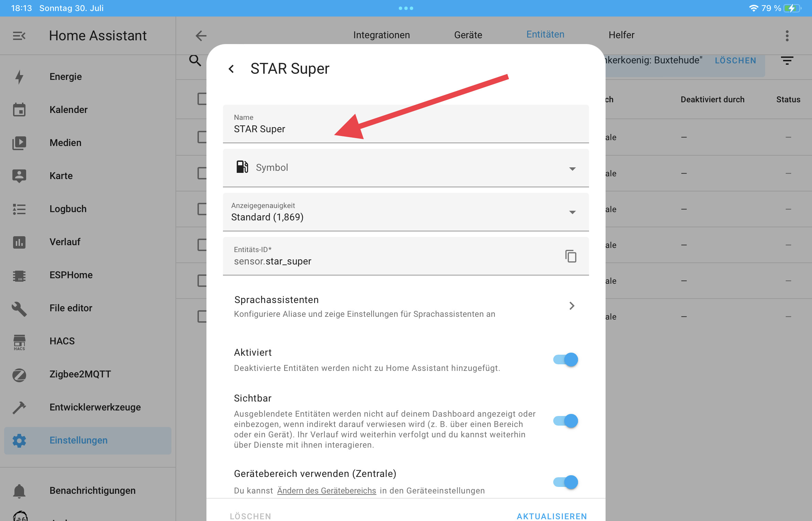Select the Entitäten tab
The image size is (812, 521).
(545, 34)
